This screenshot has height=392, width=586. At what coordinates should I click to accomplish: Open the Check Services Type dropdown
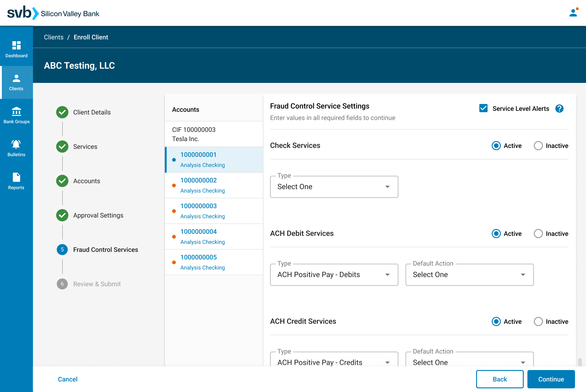click(334, 187)
